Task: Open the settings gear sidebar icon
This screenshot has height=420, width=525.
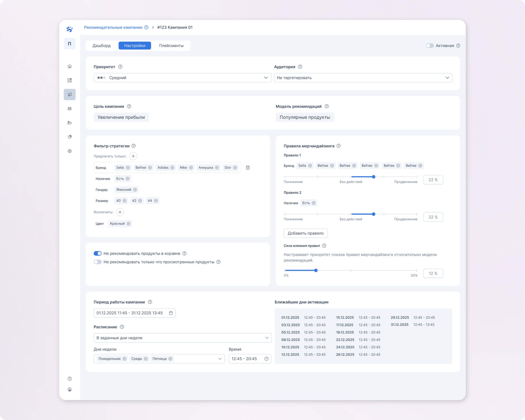Action: click(70, 151)
